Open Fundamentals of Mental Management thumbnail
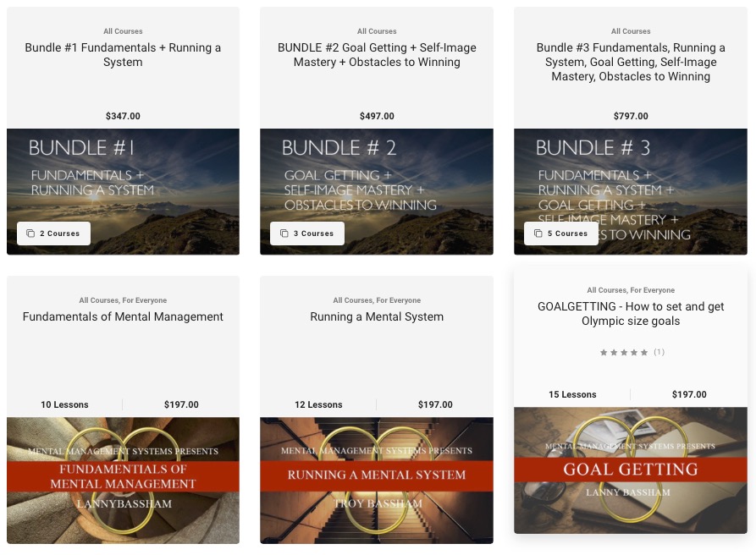 [123, 481]
